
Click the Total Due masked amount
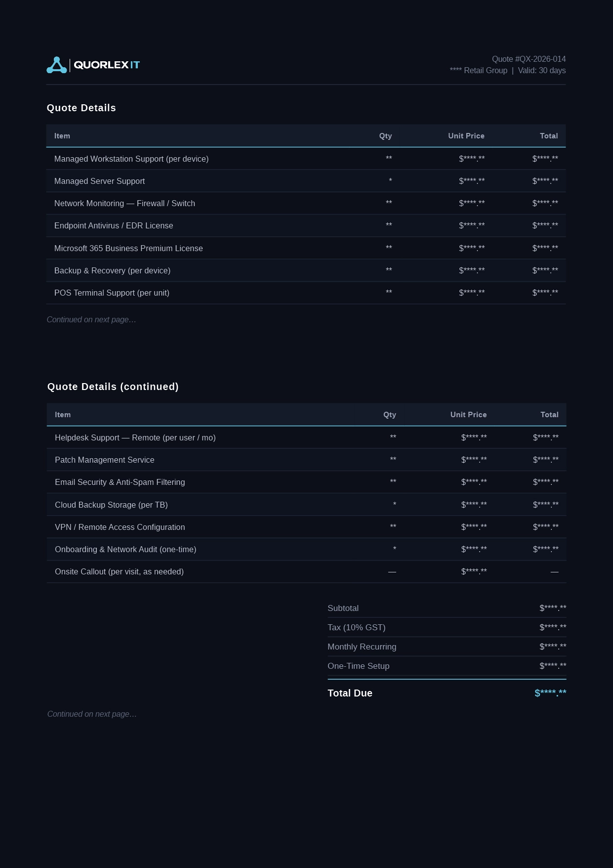[550, 693]
